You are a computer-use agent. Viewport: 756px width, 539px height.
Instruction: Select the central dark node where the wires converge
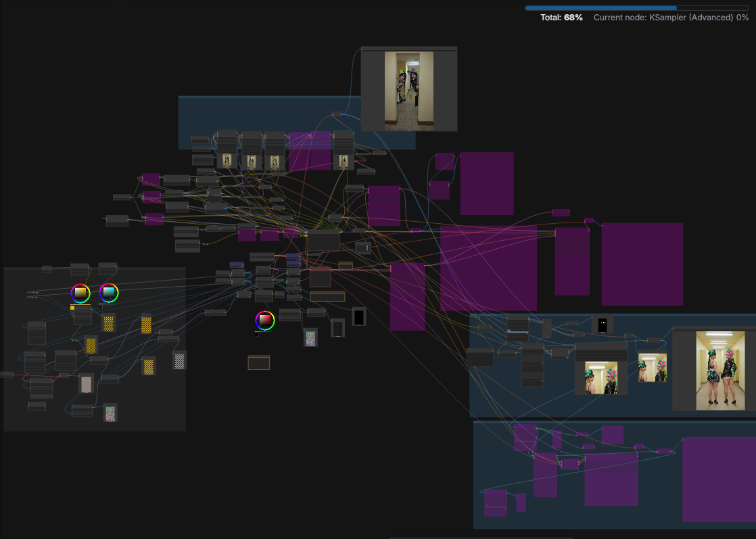pos(323,240)
